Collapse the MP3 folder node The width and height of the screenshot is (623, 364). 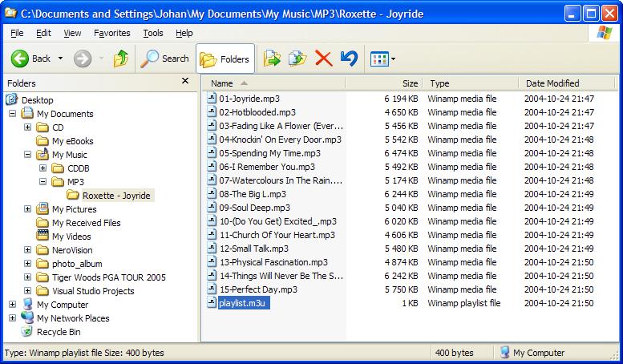43,182
